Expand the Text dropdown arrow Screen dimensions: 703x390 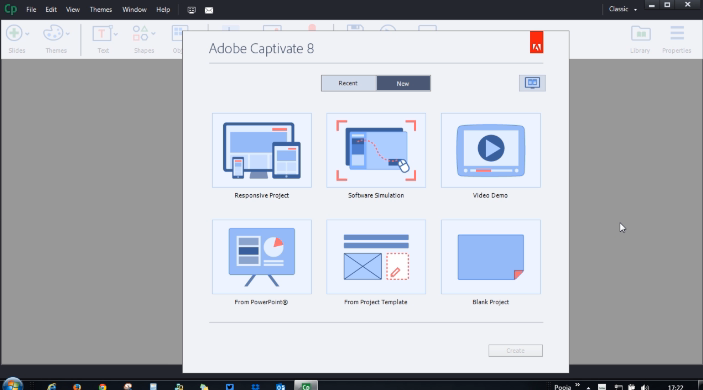(116, 34)
